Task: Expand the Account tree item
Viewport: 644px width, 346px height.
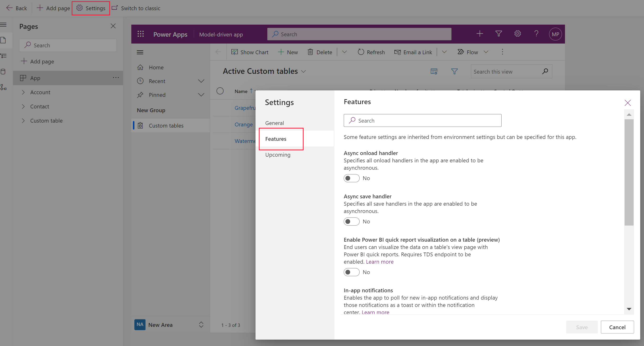Action: coord(23,92)
